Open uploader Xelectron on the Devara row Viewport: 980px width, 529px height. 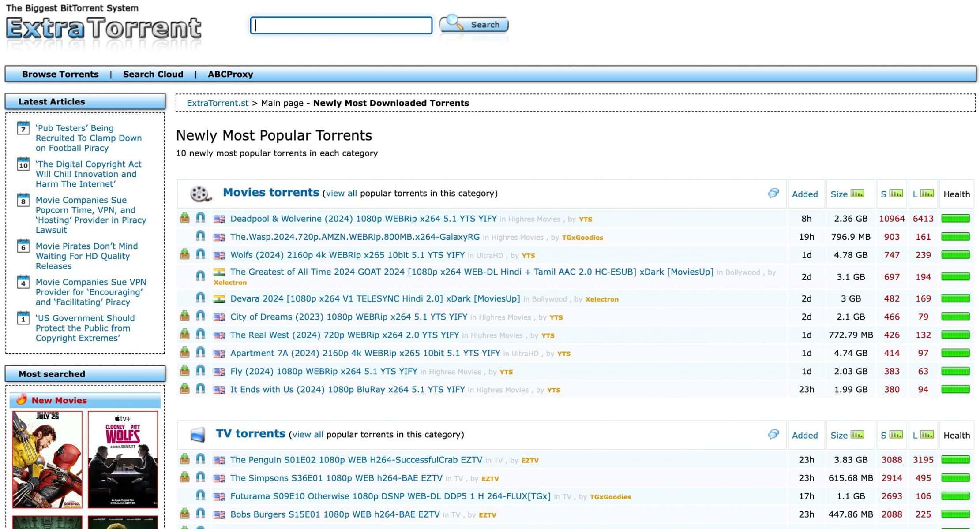602,299
